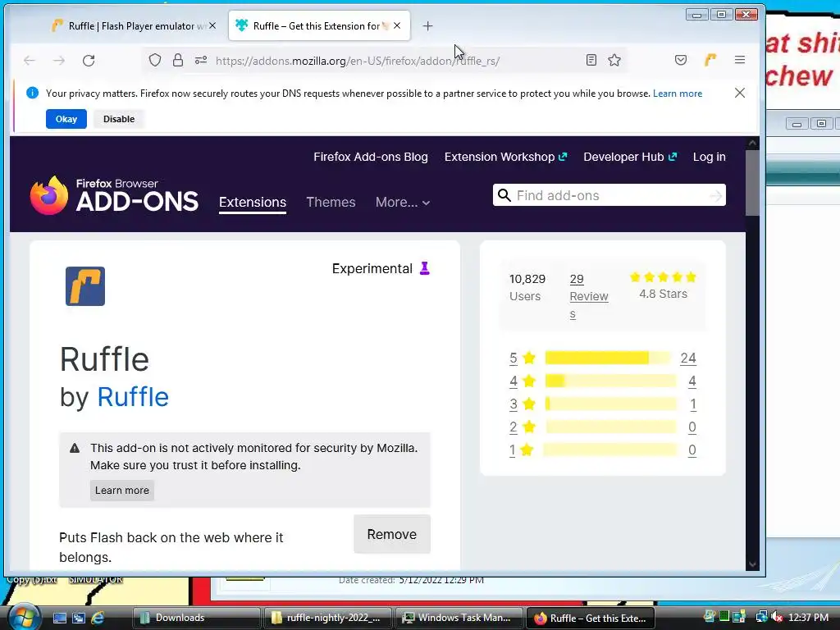This screenshot has width=840, height=630.
Task: Open Windows Start orb
Action: point(24,617)
